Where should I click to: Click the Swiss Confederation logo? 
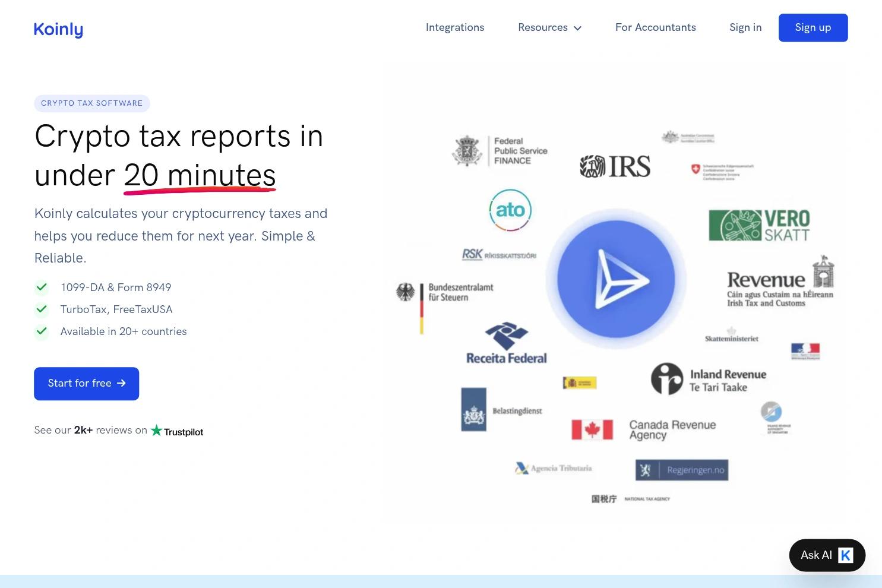click(x=722, y=172)
